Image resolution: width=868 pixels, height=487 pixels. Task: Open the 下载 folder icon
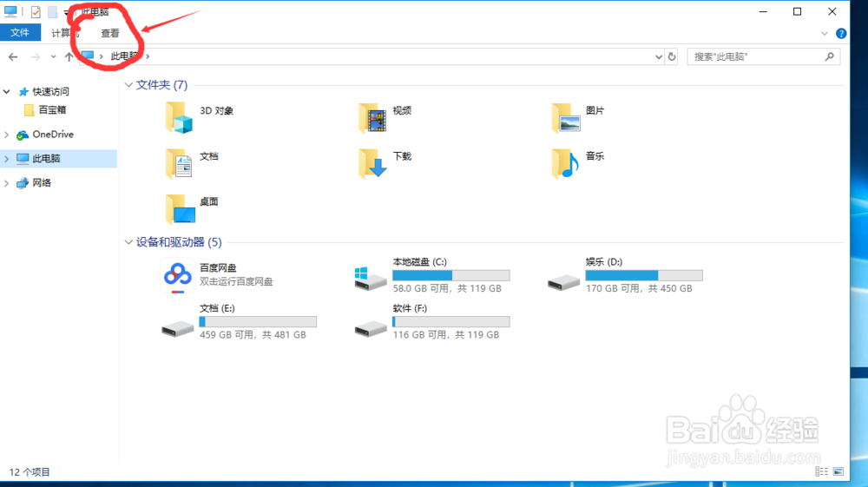[372, 163]
